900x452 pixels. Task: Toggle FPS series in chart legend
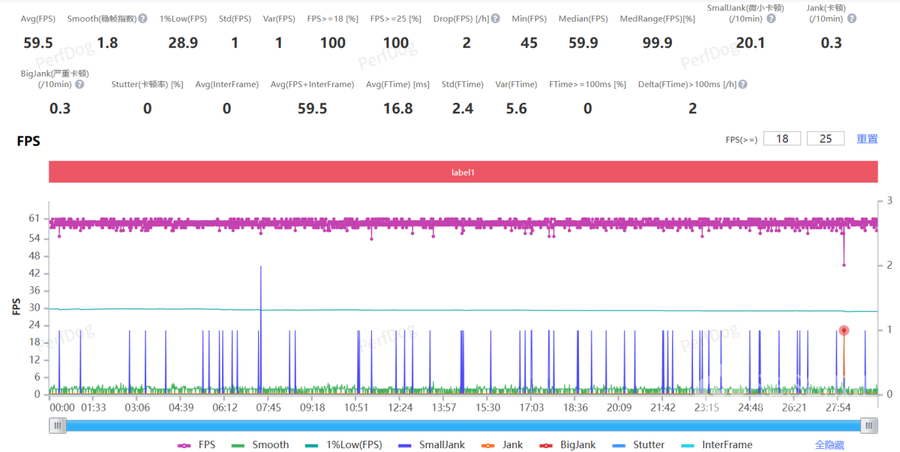click(x=197, y=445)
